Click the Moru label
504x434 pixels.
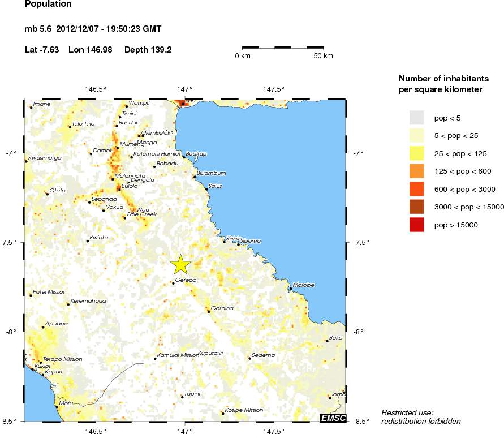point(66,403)
